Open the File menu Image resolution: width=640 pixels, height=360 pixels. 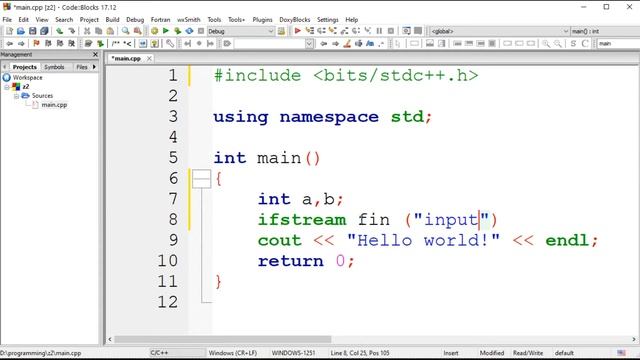(7, 20)
